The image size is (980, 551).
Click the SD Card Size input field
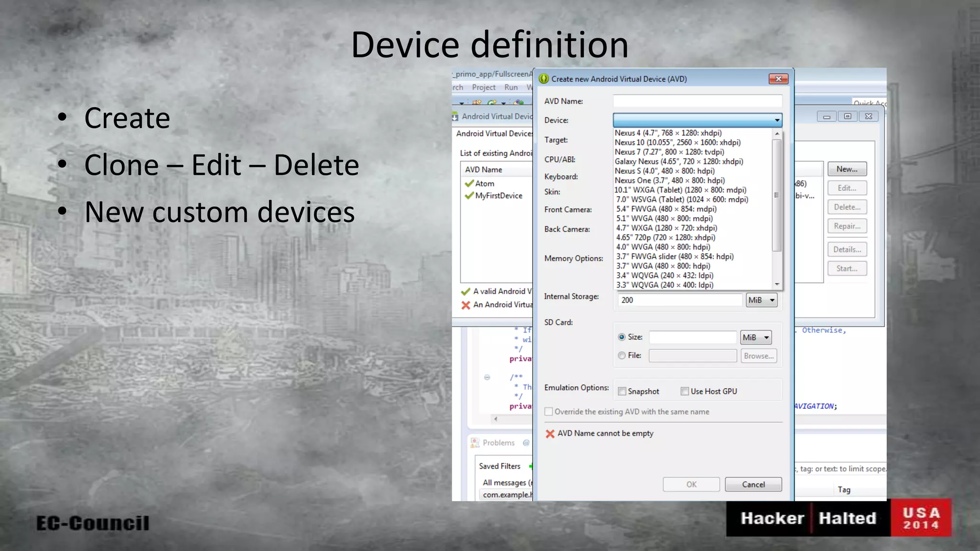click(692, 337)
